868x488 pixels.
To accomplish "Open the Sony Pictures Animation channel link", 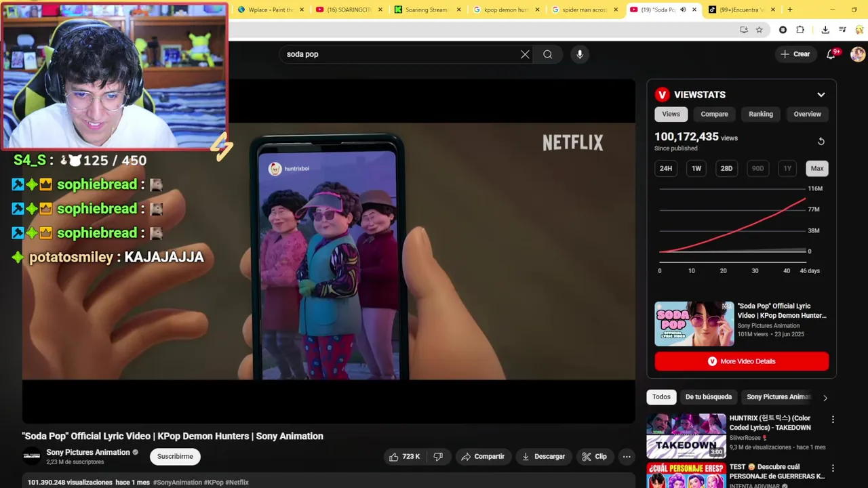I will [x=88, y=453].
